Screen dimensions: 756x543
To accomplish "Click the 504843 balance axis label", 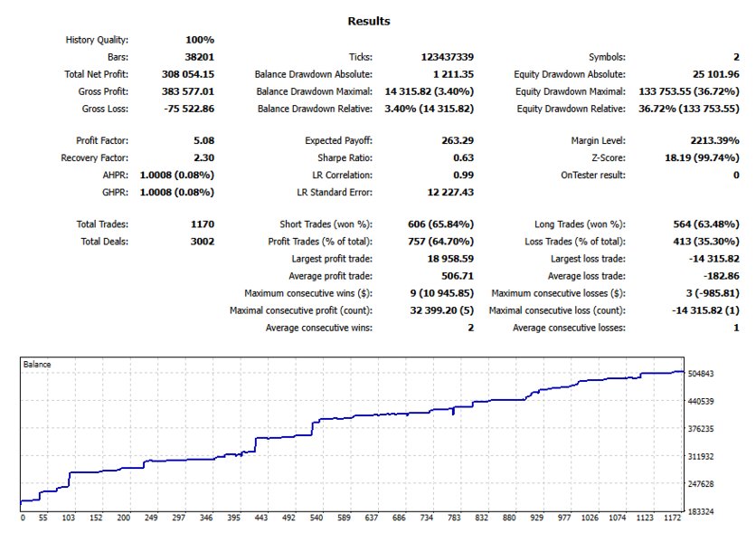I will pyautogui.click(x=701, y=374).
